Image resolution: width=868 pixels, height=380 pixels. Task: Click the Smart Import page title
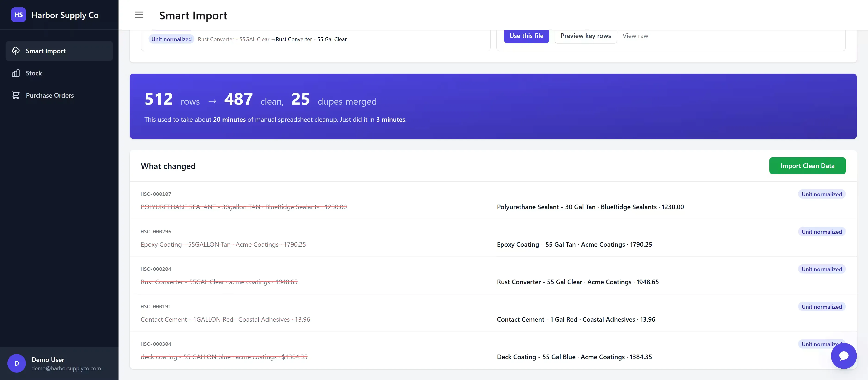pos(193,16)
